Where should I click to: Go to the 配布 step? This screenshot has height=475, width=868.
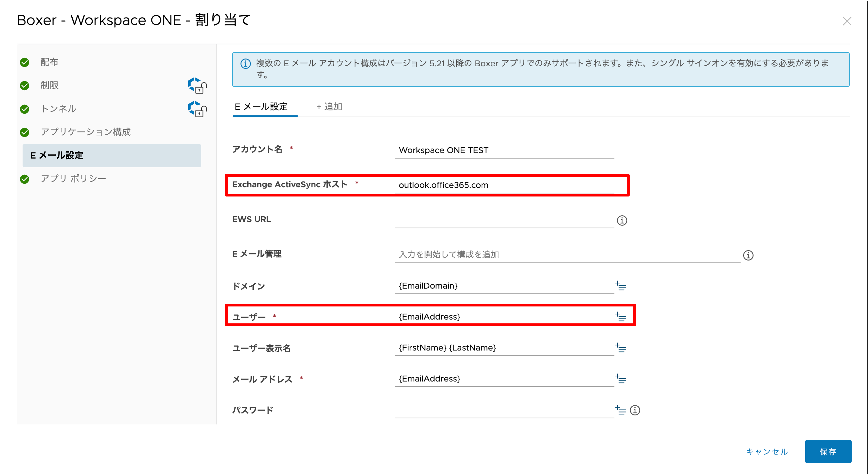click(x=49, y=62)
